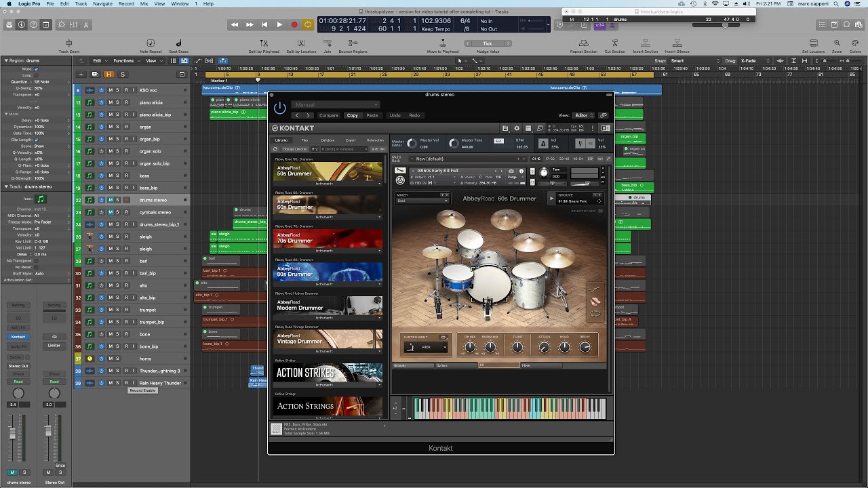868x488 pixels.
Task: Open the Library button in Logic control bar
Action: coord(9,24)
